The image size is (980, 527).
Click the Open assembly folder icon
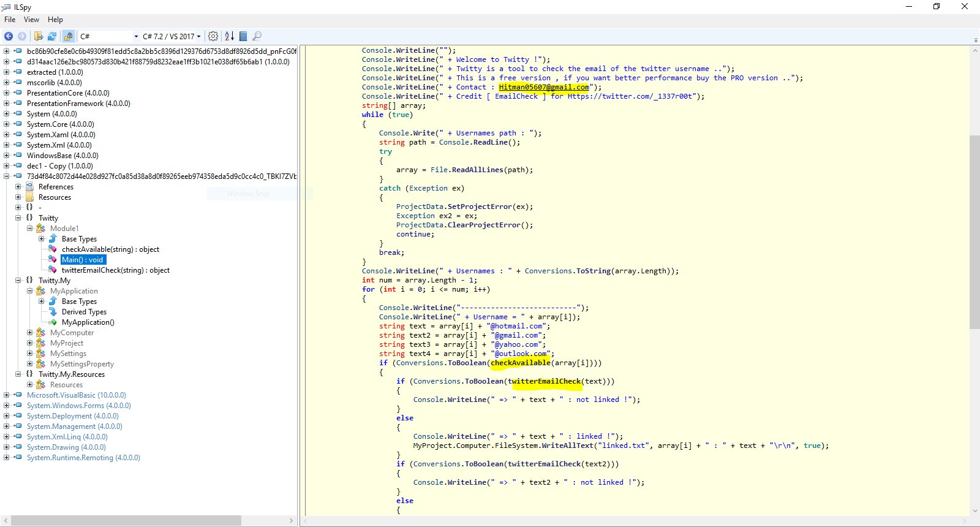(39, 36)
